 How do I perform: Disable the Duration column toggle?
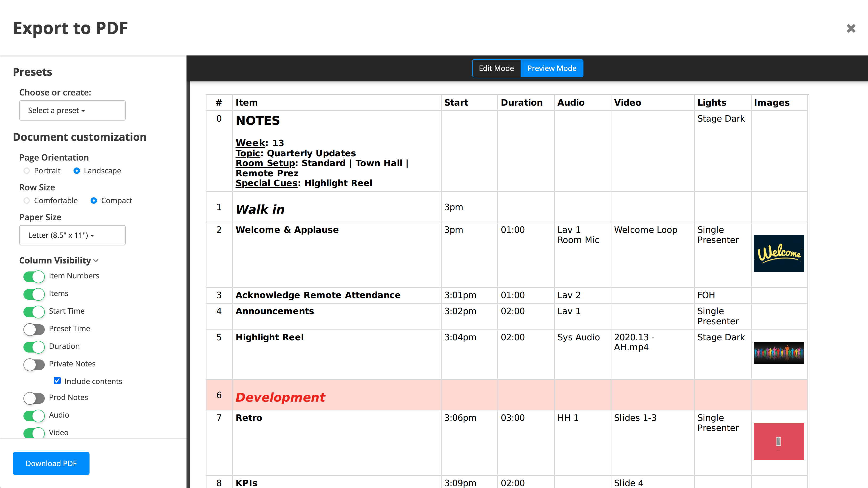34,347
